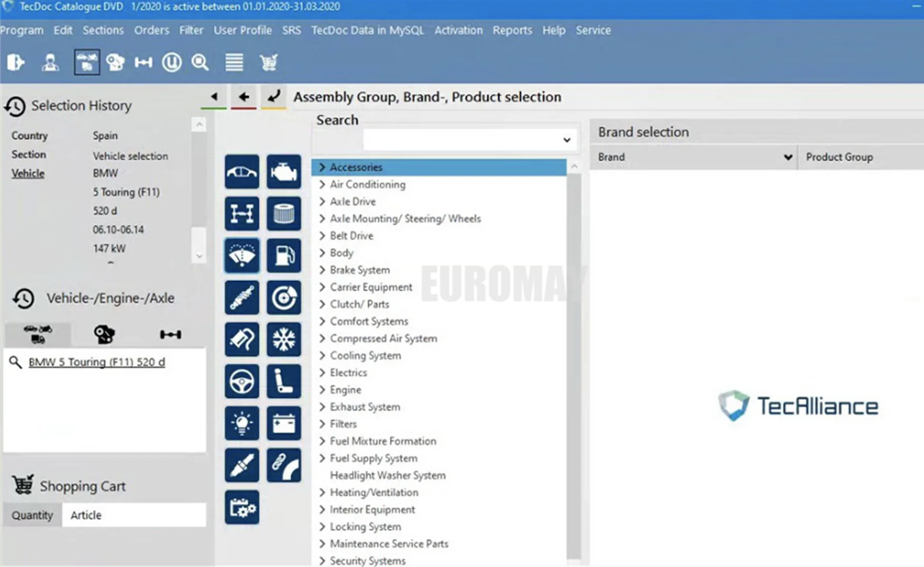Viewport: 924px width, 567px height.
Task: Select the brake disc assembly group tile
Action: [x=284, y=298]
